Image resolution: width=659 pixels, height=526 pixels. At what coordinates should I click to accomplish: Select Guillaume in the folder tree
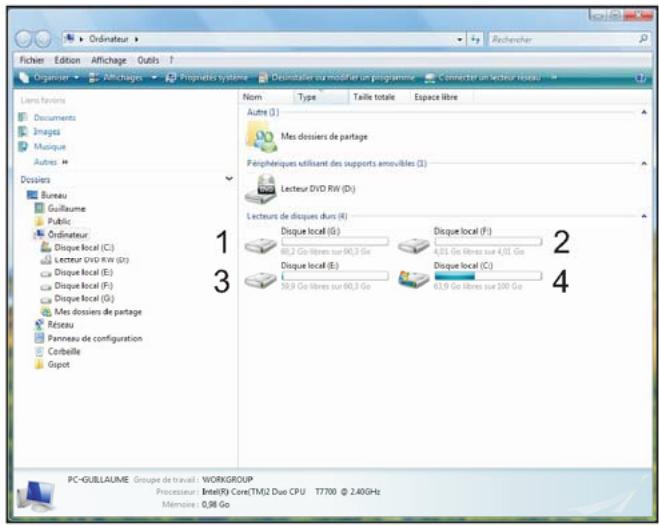coord(66,208)
